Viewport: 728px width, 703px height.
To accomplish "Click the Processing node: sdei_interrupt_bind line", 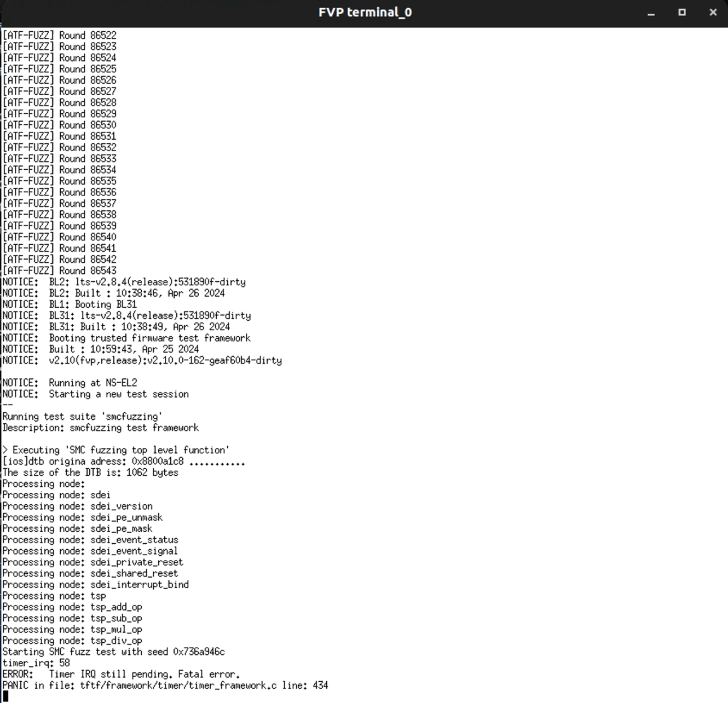I will pos(96,585).
